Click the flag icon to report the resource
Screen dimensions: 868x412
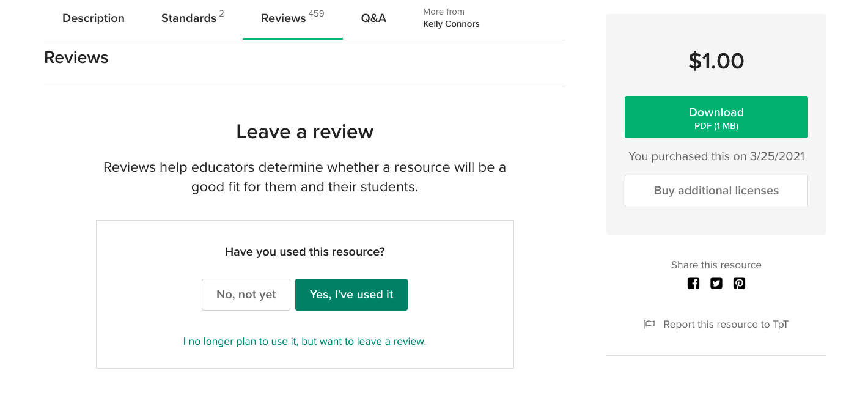(649, 324)
